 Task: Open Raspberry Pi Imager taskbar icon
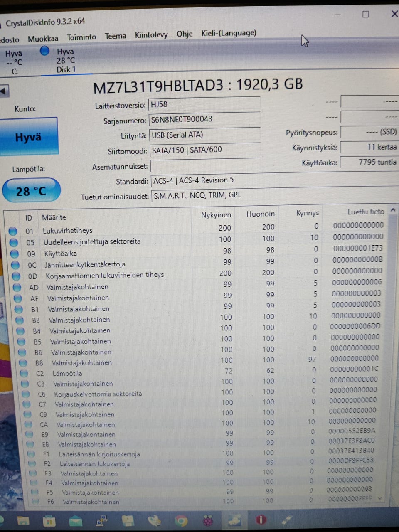point(207,520)
